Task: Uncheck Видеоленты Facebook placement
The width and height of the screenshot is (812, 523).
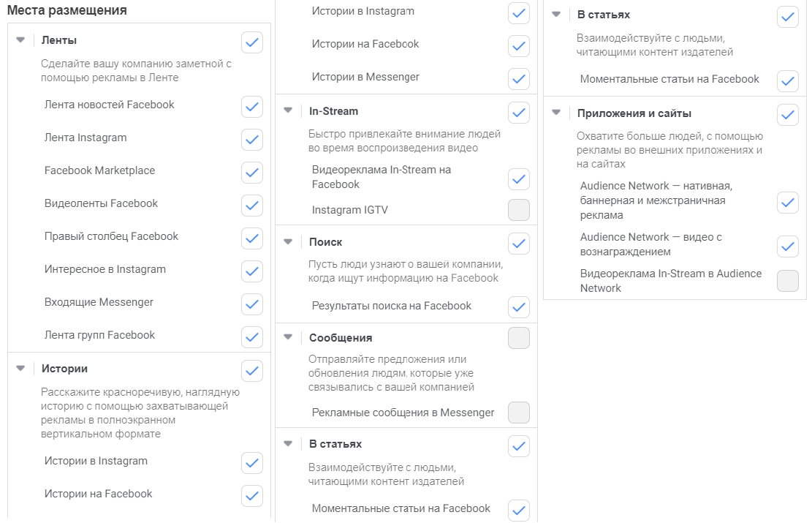Action: (x=252, y=206)
